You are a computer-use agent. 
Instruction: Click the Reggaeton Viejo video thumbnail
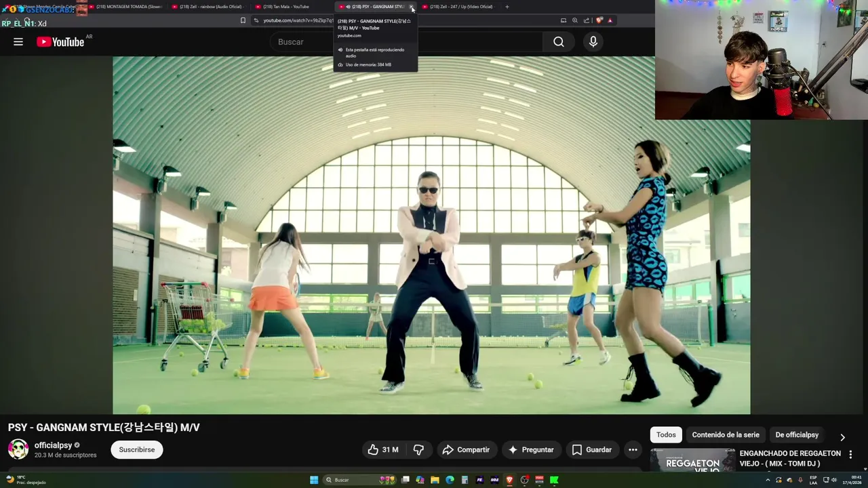692,461
